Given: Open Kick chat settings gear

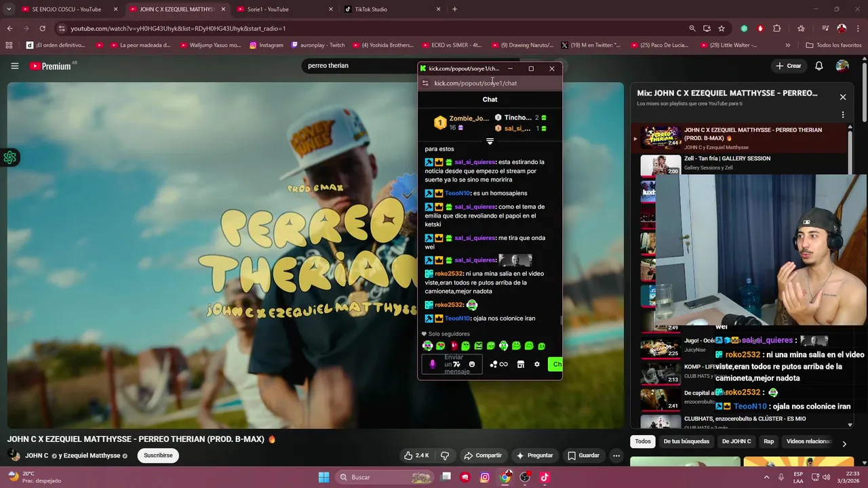Looking at the screenshot, I should point(537,364).
